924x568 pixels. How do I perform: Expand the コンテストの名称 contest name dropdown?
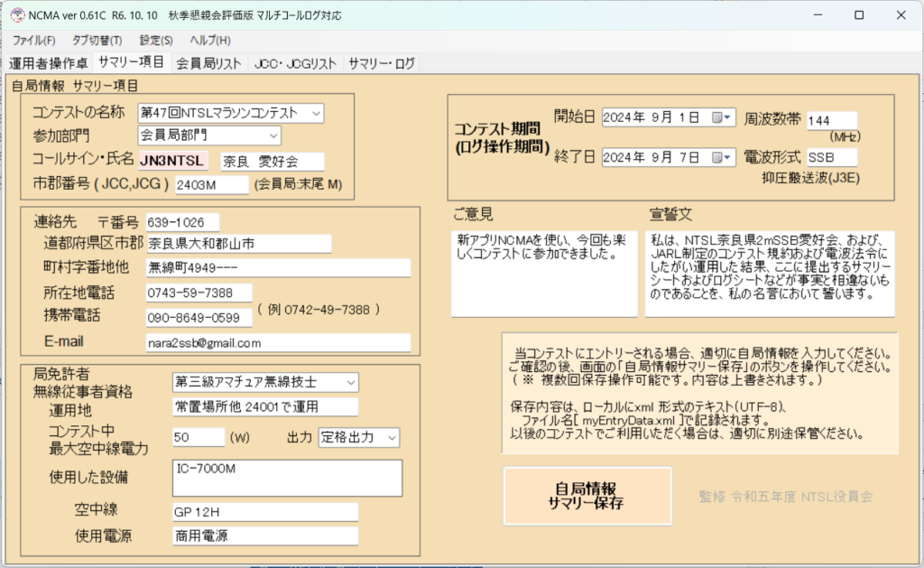point(315,113)
